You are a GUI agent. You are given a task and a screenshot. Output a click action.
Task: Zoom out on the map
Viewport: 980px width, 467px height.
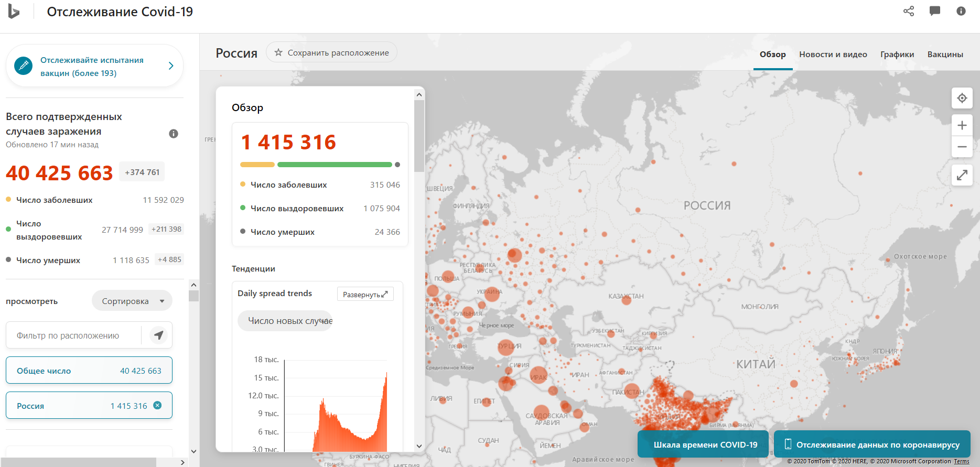[x=962, y=147]
